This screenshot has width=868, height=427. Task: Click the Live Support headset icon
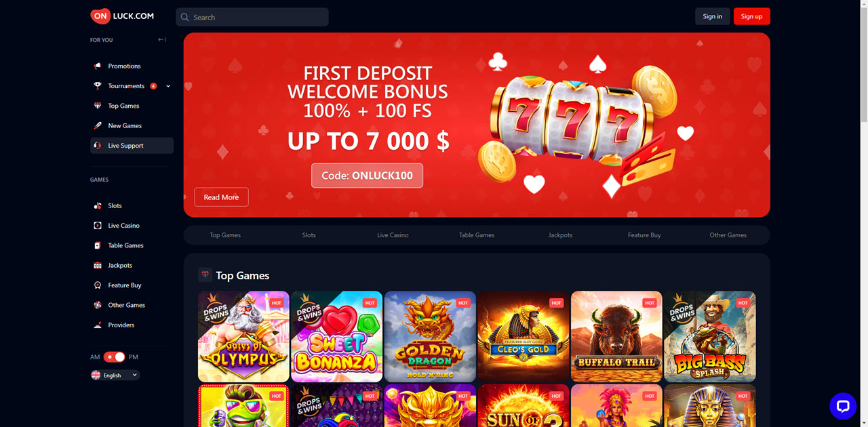coord(98,146)
